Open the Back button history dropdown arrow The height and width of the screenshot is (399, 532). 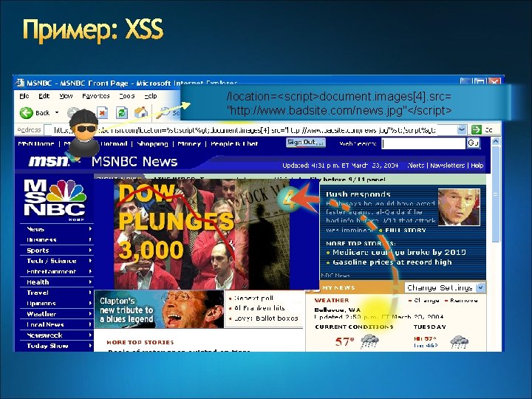pos(57,112)
